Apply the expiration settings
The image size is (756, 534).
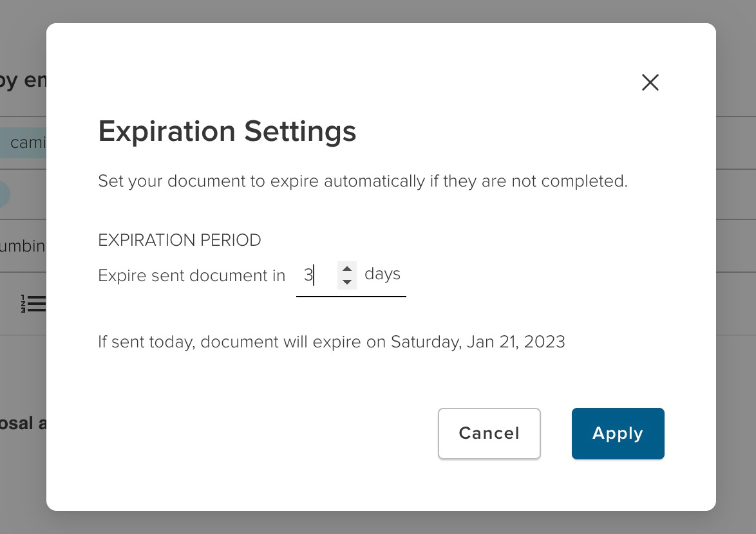coord(618,434)
